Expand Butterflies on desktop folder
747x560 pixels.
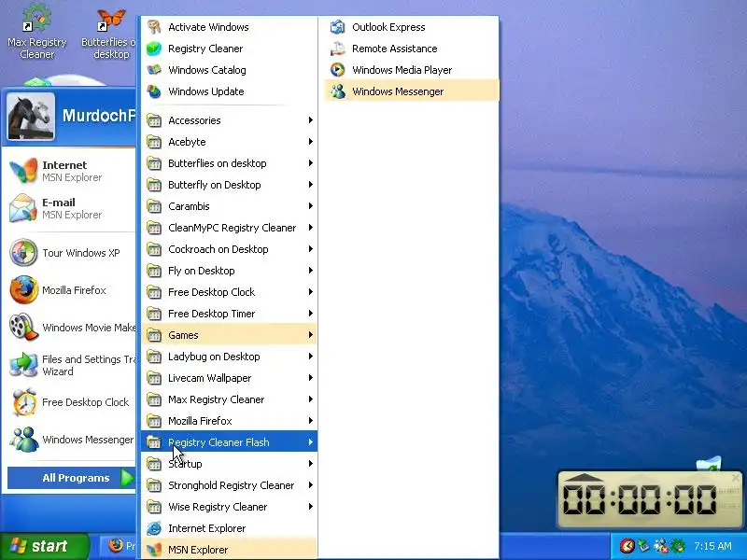[229, 162]
